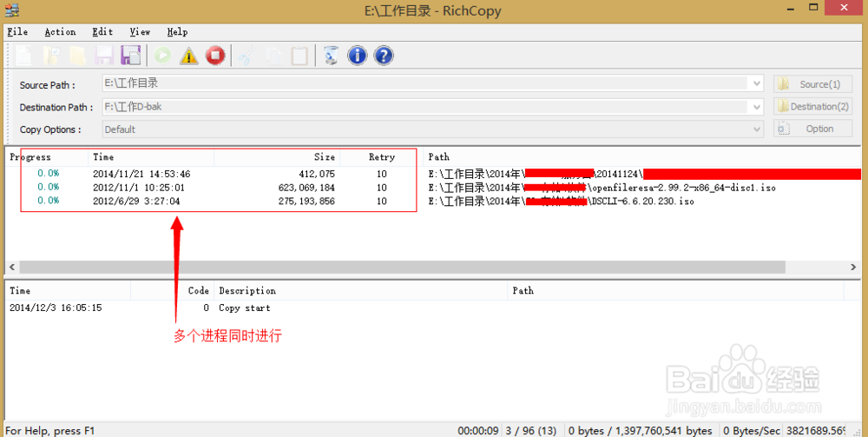868x437 pixels.
Task: Click the size value 275,193,856
Action: coord(306,201)
